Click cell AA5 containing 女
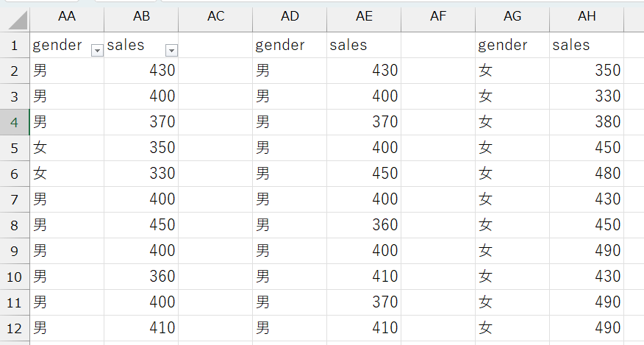644x345 pixels. point(66,148)
